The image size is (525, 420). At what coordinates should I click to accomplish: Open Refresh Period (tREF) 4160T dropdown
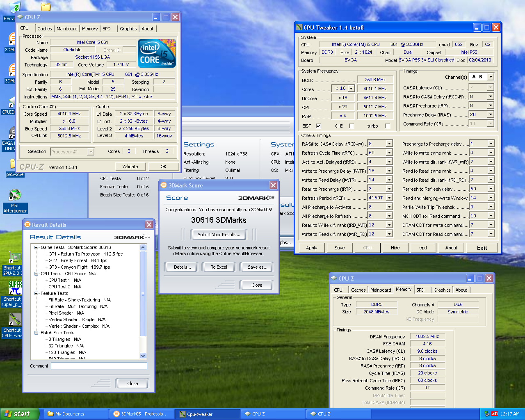(x=389, y=198)
